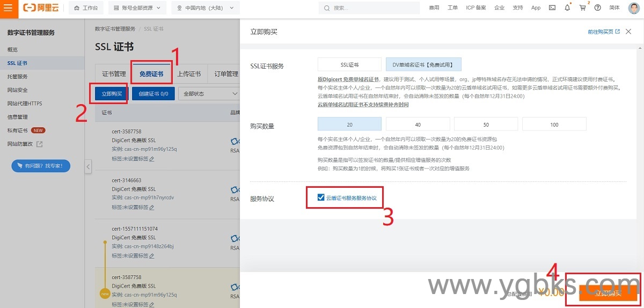Select the cert-3146663 row title
644x308 pixels.
tap(127, 180)
